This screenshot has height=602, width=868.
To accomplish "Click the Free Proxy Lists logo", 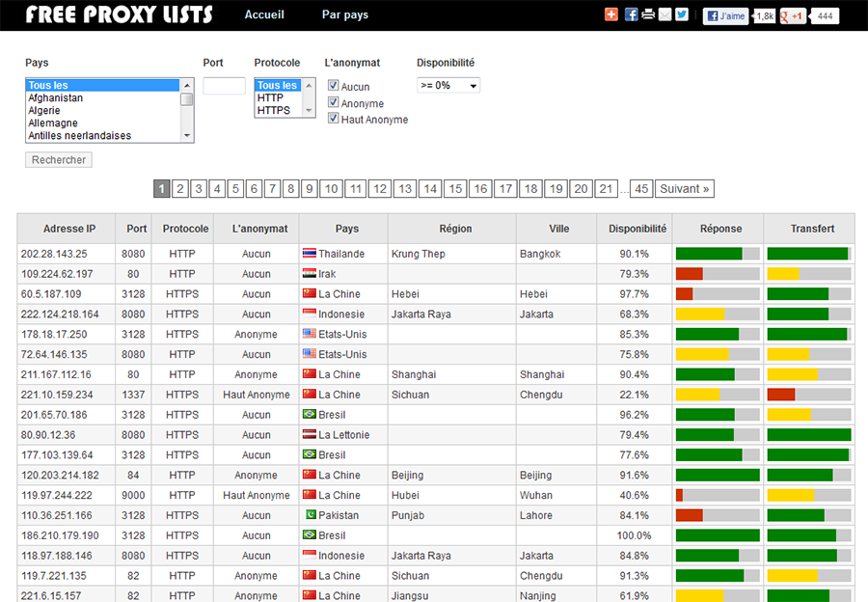I will pyautogui.click(x=120, y=14).
